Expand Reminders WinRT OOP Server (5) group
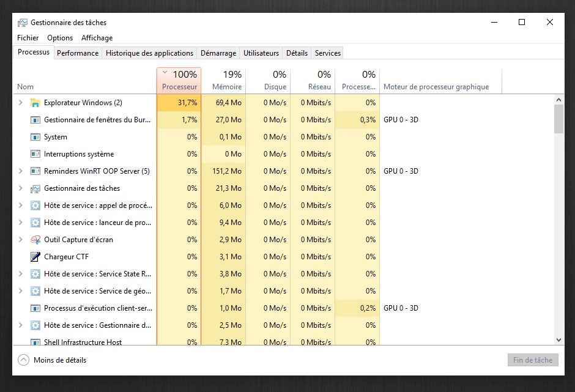The width and height of the screenshot is (575, 392). pyautogui.click(x=21, y=171)
